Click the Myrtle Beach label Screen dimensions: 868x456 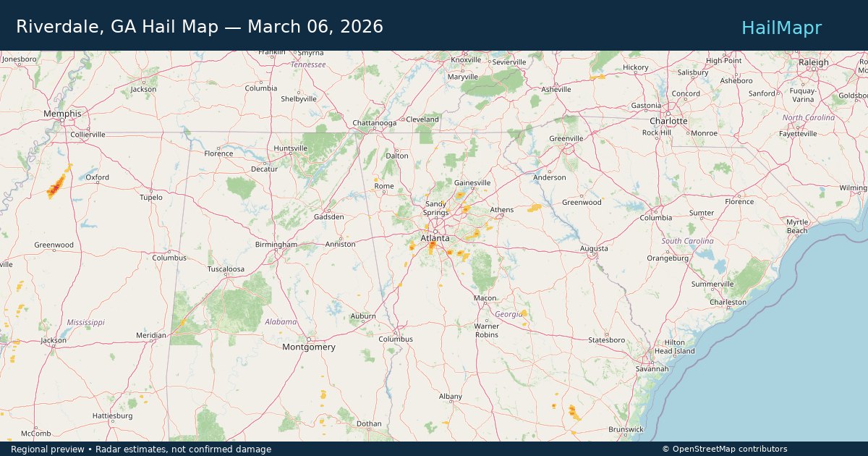coord(797,227)
